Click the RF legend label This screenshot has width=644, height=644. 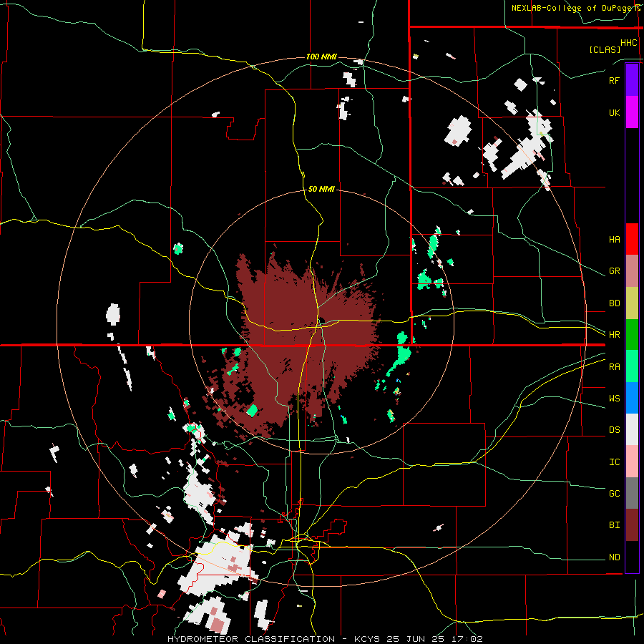pyautogui.click(x=614, y=80)
